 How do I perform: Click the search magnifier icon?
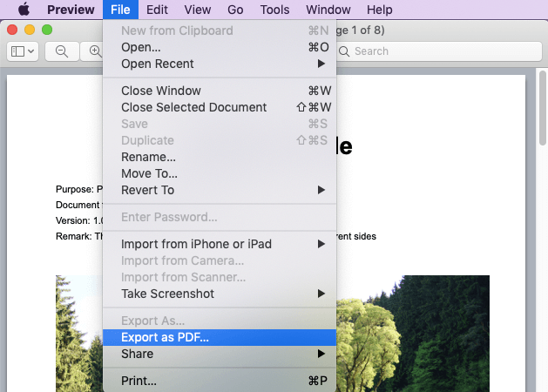coord(345,51)
